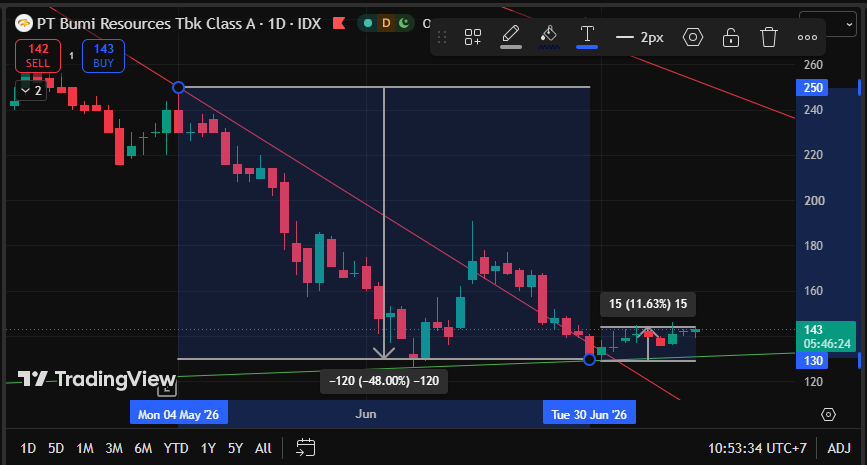Click the Mon 04 May '26 date label

tap(179, 414)
